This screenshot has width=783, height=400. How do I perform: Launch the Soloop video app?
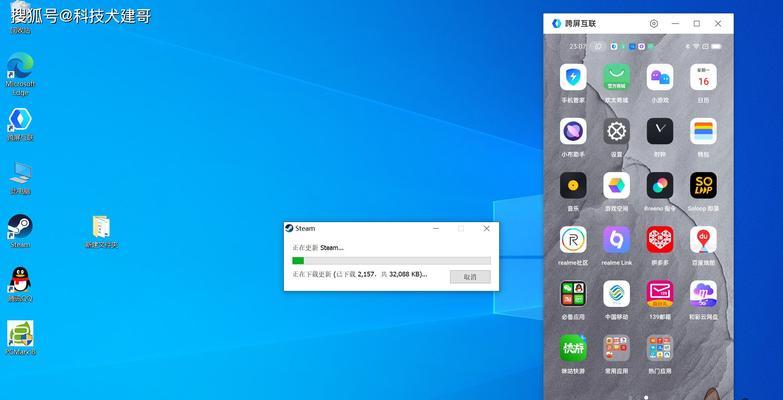[703, 185]
